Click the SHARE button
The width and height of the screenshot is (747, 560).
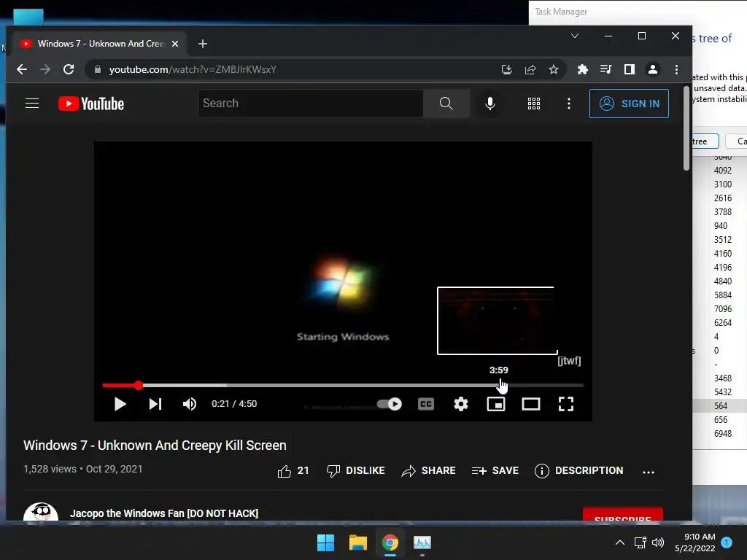(x=429, y=471)
